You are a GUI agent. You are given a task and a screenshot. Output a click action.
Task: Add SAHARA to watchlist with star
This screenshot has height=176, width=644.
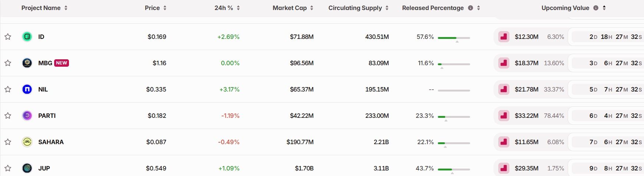[8, 142]
